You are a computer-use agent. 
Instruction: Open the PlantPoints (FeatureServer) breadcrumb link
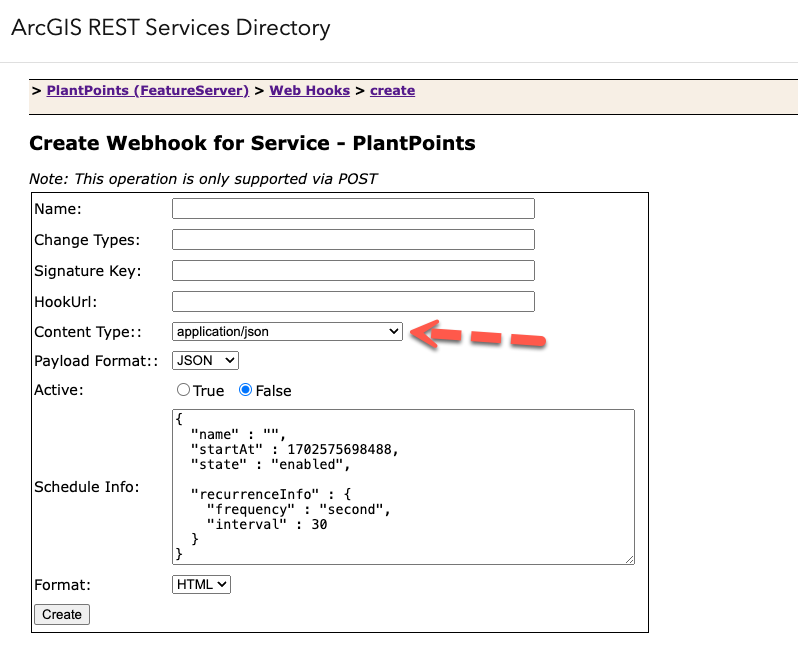pos(147,90)
